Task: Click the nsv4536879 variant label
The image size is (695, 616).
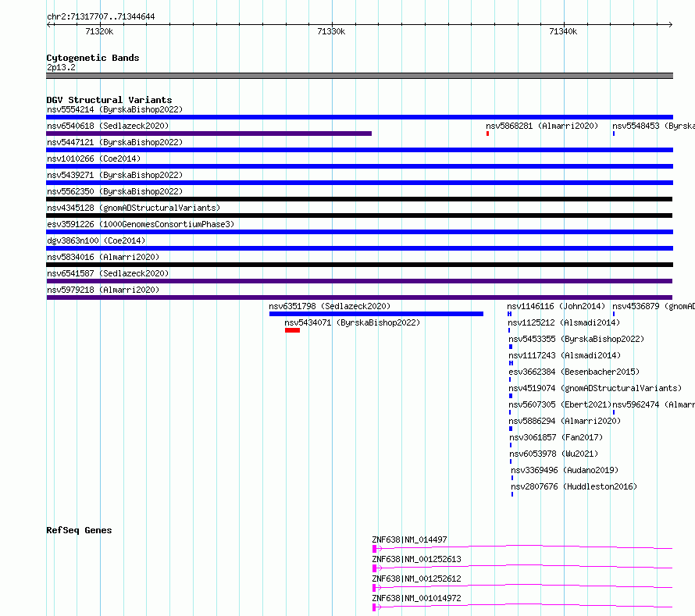Action: [x=654, y=306]
